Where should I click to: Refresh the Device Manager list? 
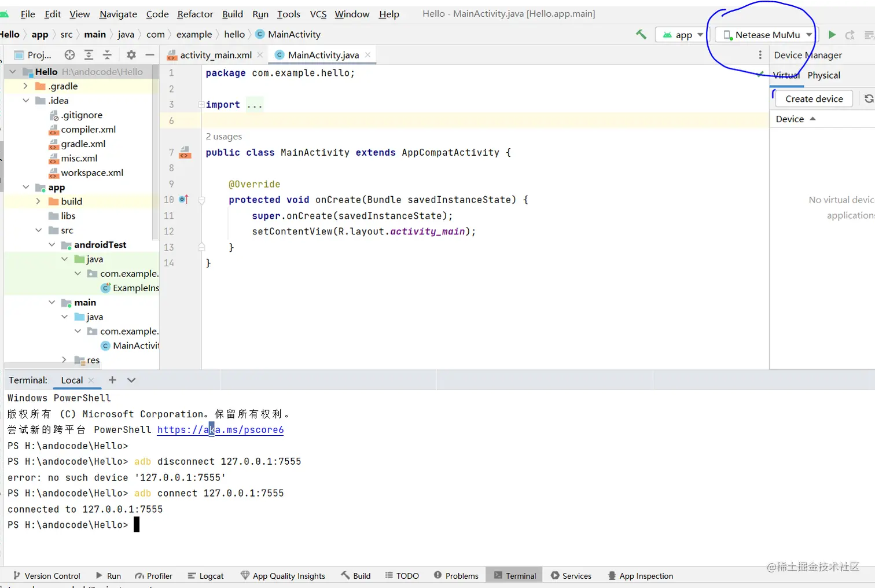pos(869,99)
